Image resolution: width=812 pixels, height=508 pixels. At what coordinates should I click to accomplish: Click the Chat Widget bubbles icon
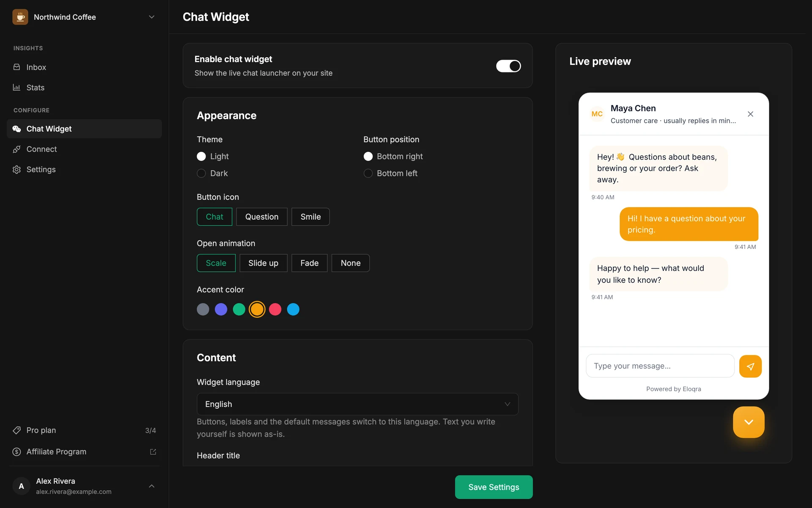[16, 129]
